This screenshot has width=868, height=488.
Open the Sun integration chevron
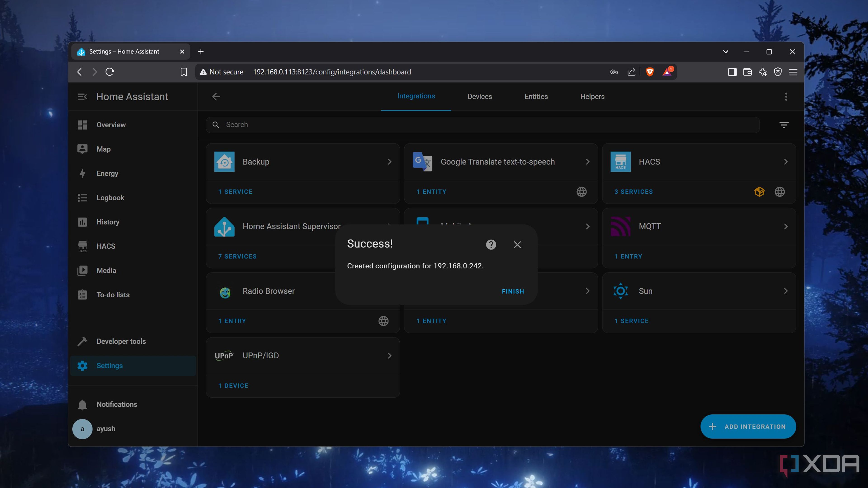click(786, 291)
